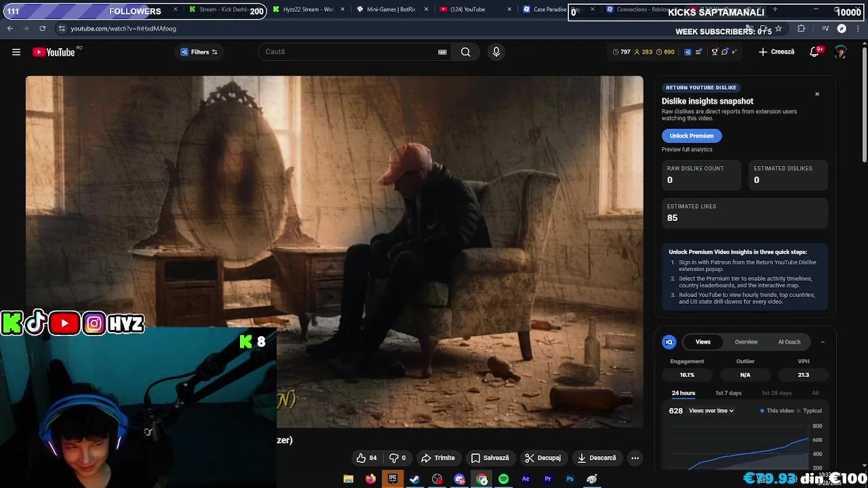Open File Explorer from the taskbar
868x488 pixels.
[349, 479]
